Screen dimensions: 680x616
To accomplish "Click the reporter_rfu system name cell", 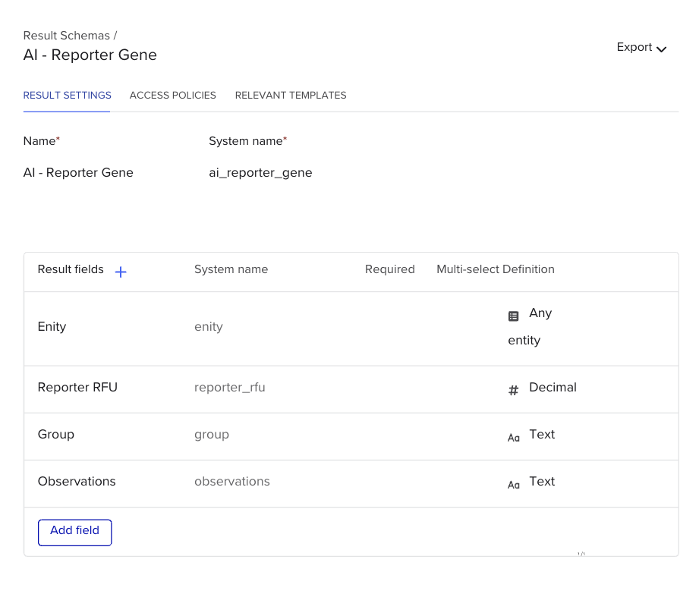I will [230, 387].
